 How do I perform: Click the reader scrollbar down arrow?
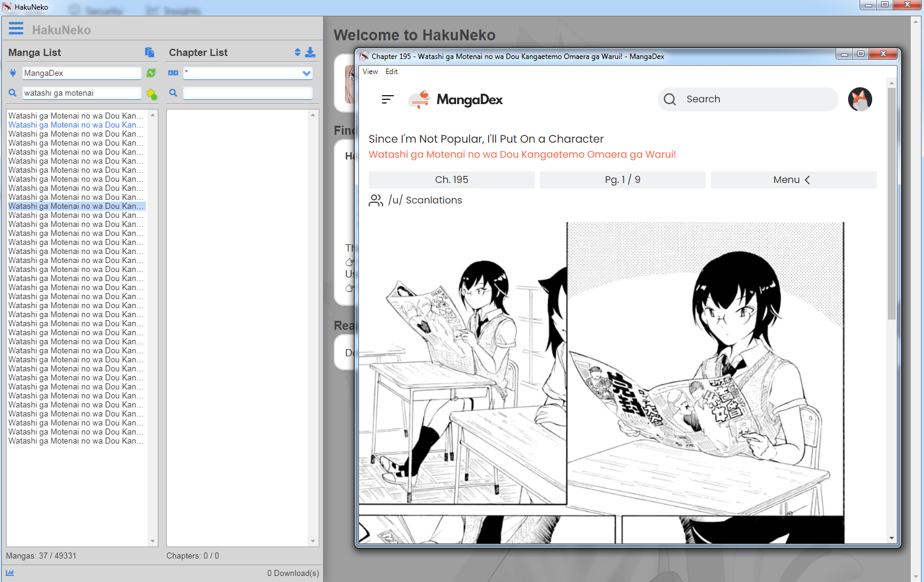(891, 538)
